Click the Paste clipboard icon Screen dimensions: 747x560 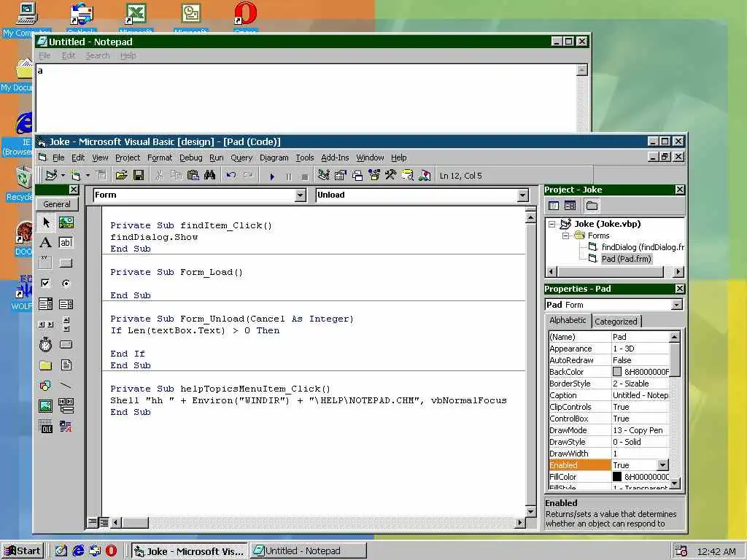click(193, 176)
